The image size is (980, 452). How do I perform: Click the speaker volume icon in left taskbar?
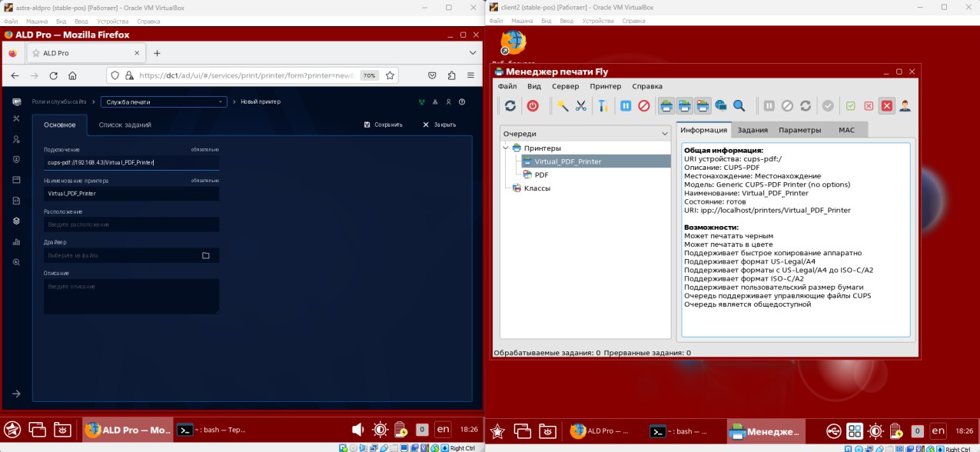(357, 430)
